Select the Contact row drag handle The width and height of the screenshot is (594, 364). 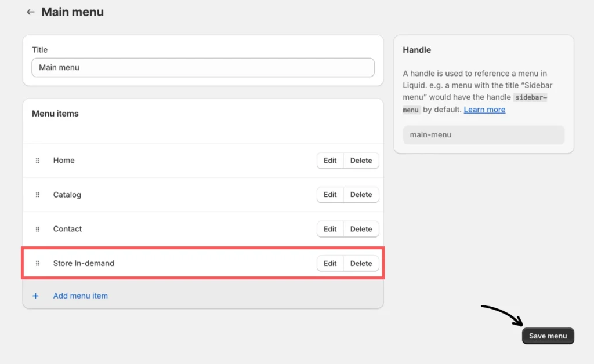[x=38, y=229]
